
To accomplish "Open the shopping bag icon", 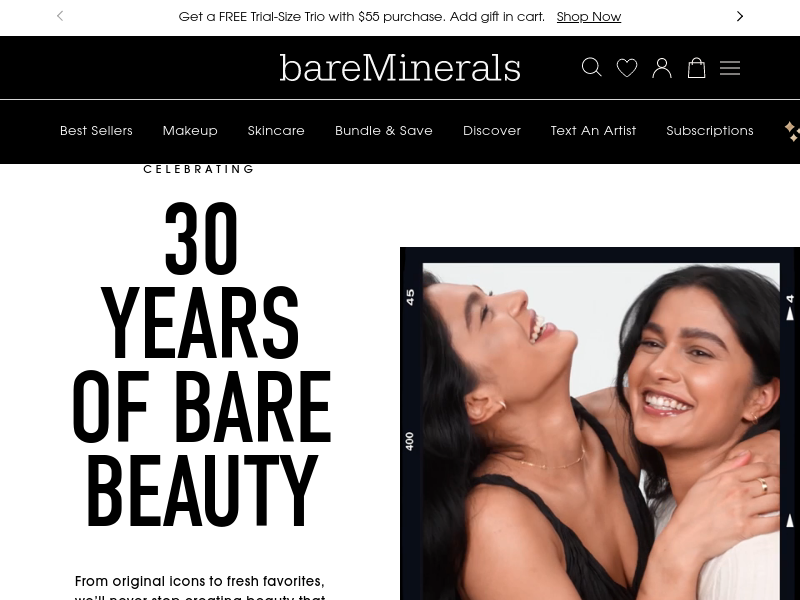I will [x=696, y=68].
